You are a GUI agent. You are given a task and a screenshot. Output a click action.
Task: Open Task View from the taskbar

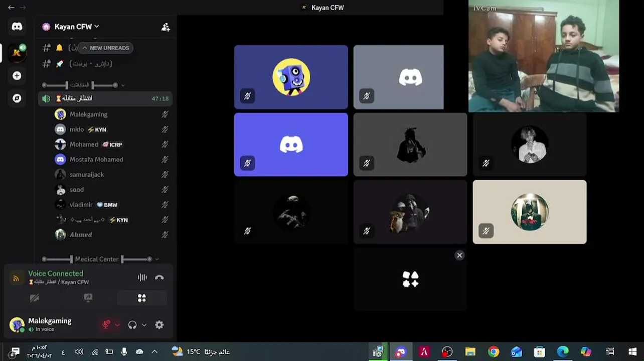[x=610, y=351]
